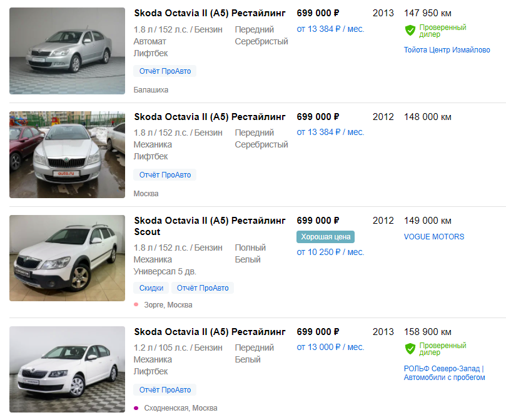Viewport: 506px width, 420px height.
Task: Click Проверенный дилер label on last listing
Action: coord(443,349)
